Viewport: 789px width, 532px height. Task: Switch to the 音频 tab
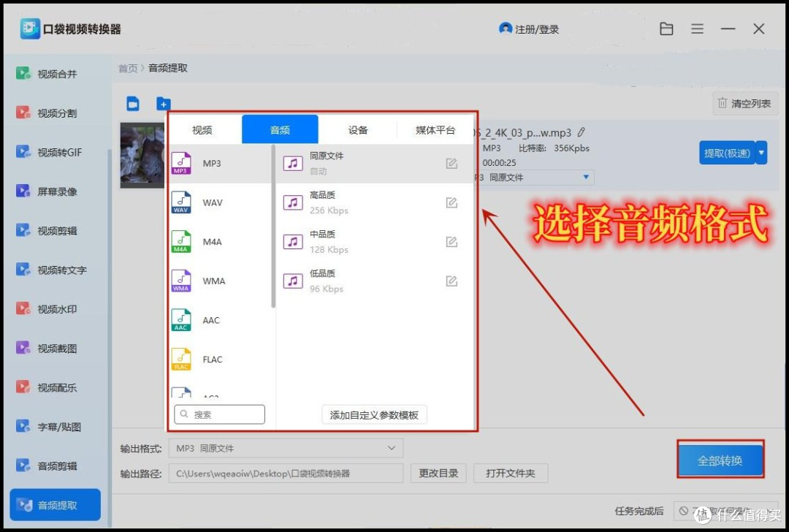pos(280,129)
